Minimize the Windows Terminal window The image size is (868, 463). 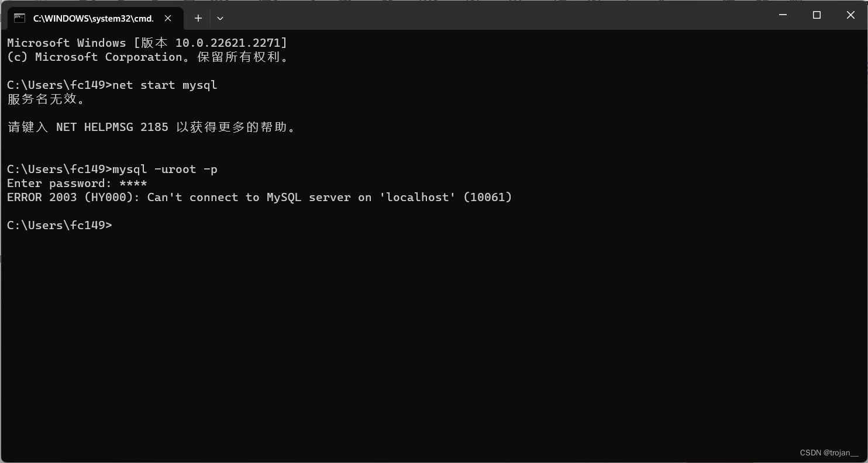pyautogui.click(x=783, y=15)
